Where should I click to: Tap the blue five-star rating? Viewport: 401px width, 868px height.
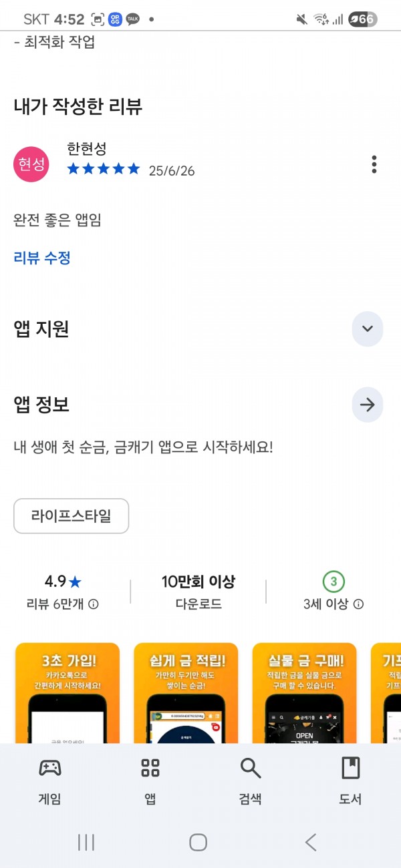pos(104,169)
